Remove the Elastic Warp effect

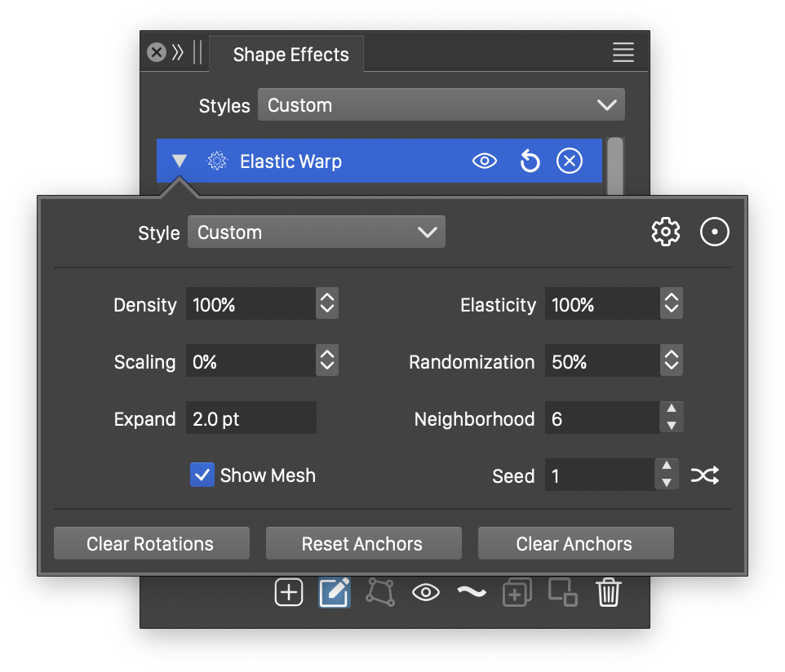click(x=570, y=161)
